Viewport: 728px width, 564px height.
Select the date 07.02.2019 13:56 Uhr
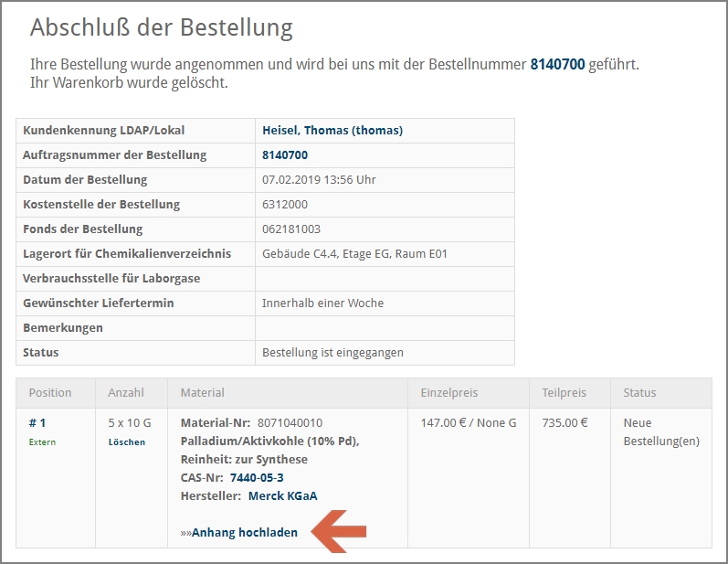pos(319,180)
